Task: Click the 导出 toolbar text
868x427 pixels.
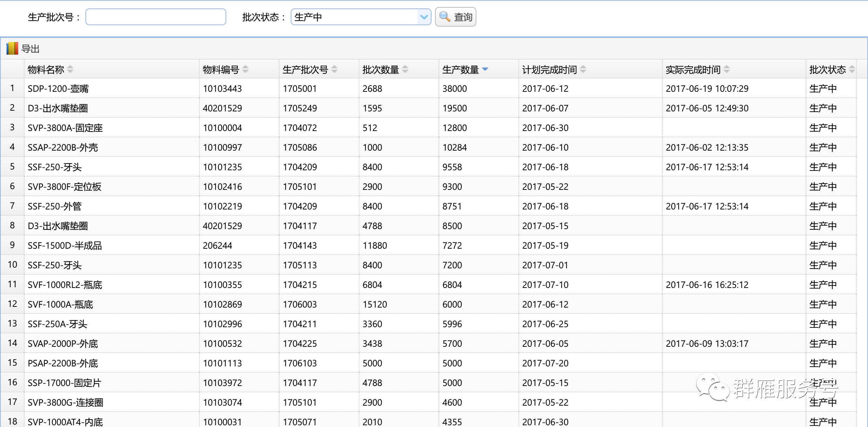Action: click(30, 49)
